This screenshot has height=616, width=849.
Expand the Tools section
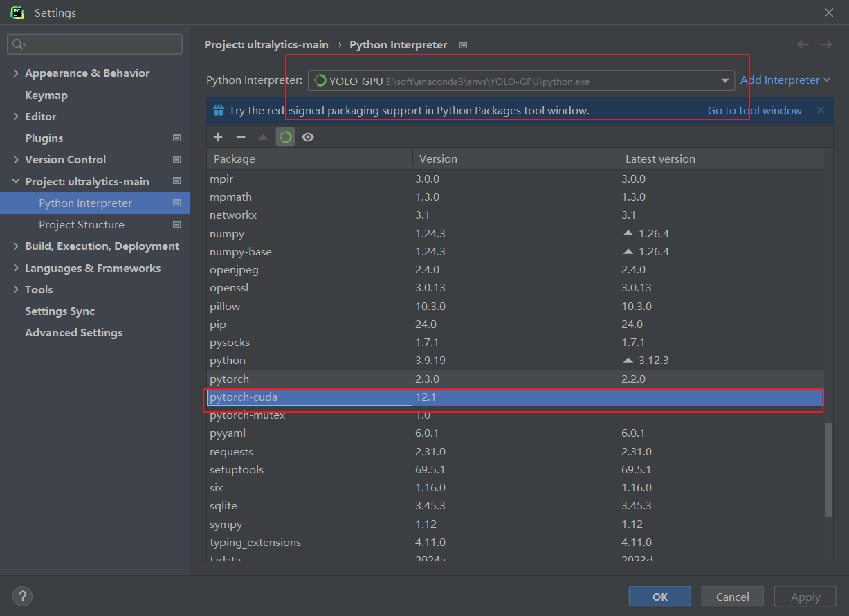pos(16,289)
